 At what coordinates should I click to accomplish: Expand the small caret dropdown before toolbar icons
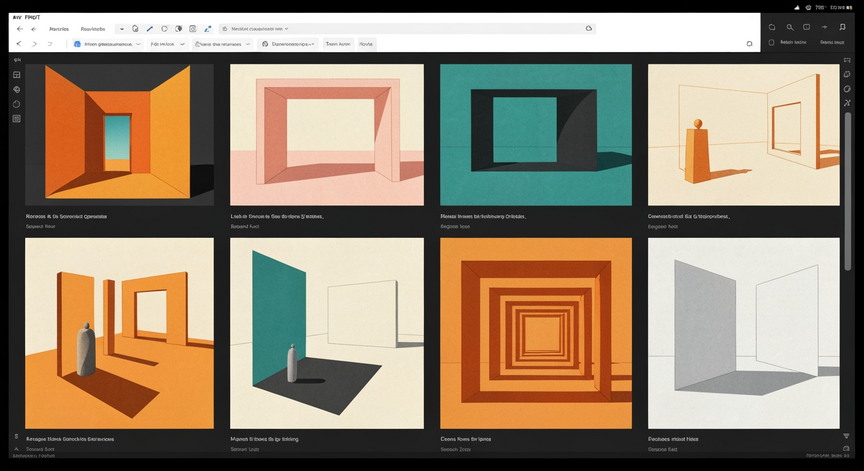pos(122,29)
